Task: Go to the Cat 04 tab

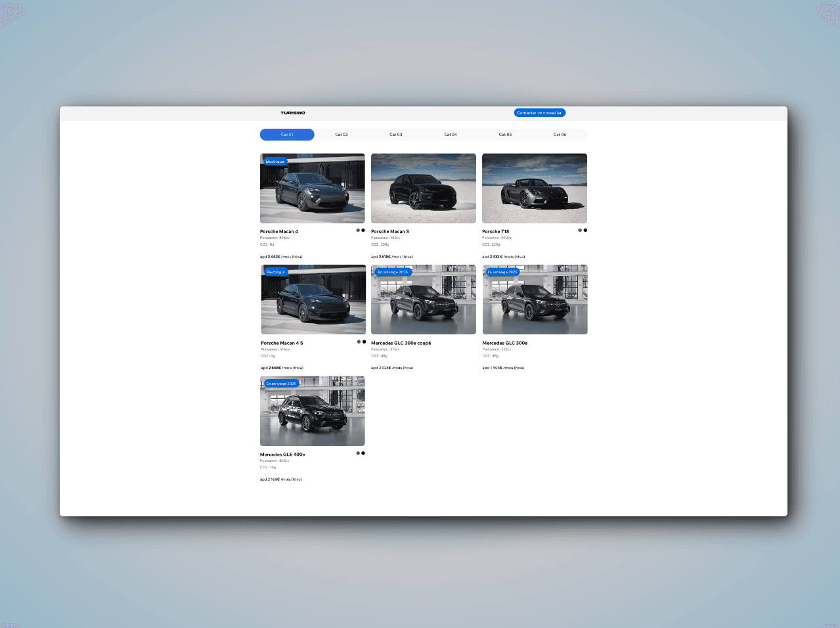Action: tap(451, 135)
